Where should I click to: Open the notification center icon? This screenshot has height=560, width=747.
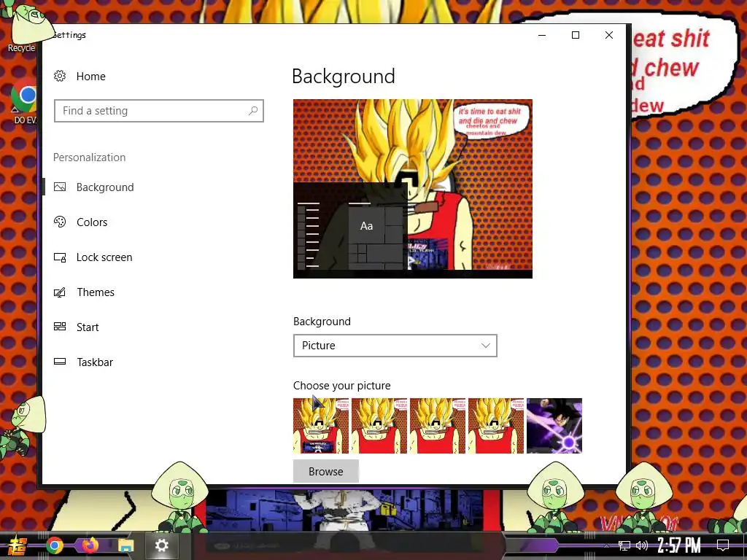pyautogui.click(x=723, y=545)
